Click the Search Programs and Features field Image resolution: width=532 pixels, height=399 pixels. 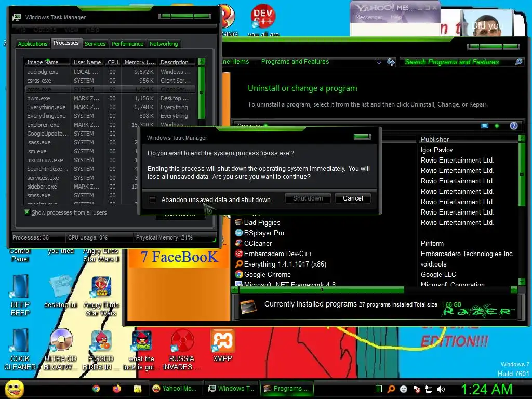pos(456,62)
